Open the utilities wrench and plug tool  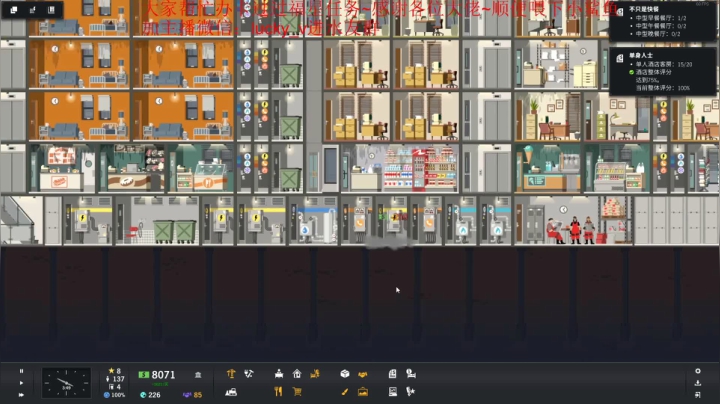(249, 374)
